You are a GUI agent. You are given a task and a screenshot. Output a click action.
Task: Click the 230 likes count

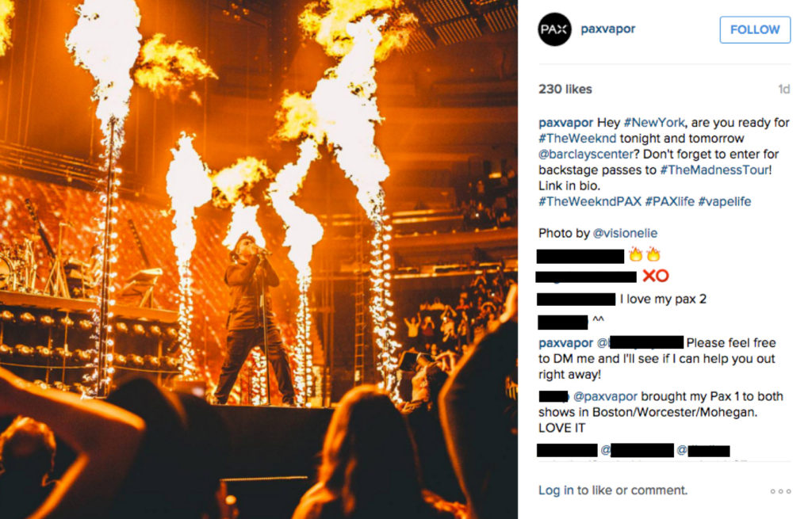click(x=565, y=89)
